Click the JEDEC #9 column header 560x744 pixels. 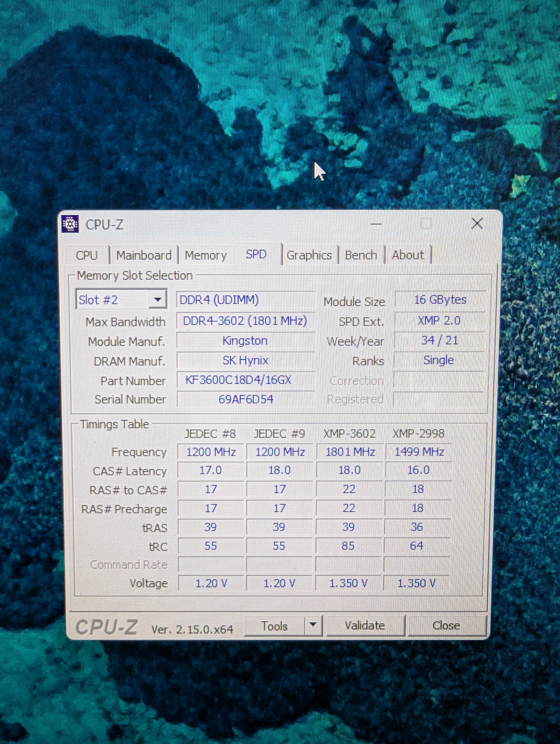coord(279,434)
